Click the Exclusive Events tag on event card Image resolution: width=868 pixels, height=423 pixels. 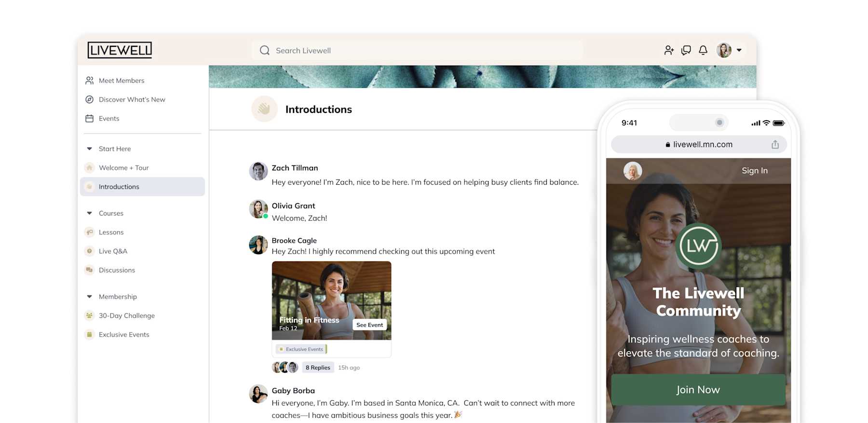(301, 349)
